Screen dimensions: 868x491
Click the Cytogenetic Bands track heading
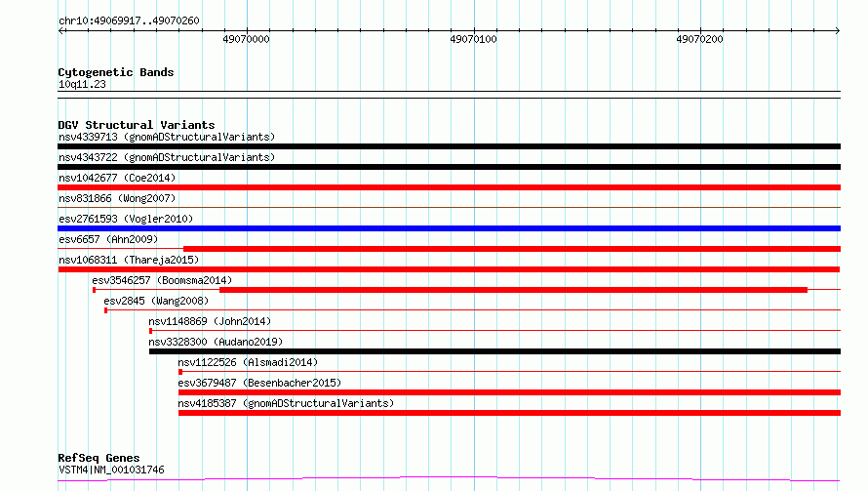116,72
